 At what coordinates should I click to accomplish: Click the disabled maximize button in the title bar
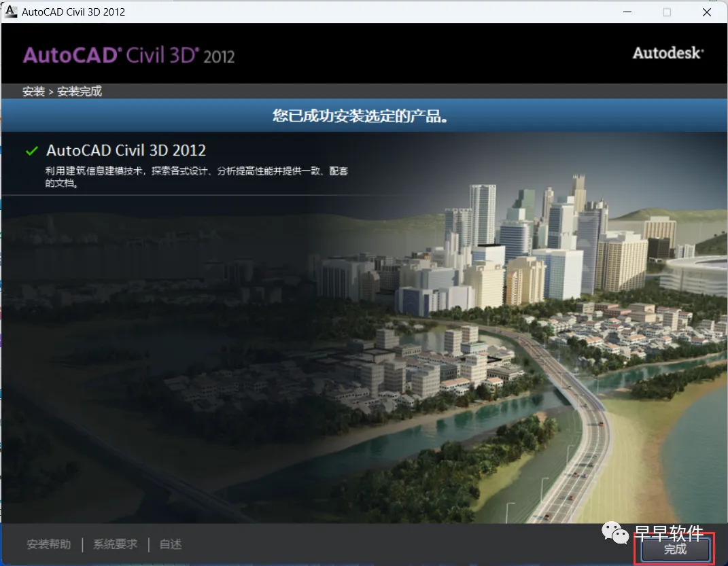point(667,12)
